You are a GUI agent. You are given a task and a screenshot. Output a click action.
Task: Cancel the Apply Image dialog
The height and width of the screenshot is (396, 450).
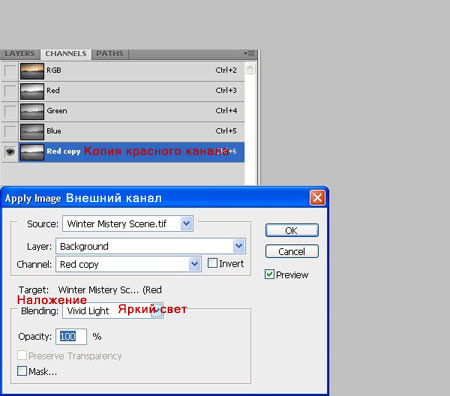(292, 251)
